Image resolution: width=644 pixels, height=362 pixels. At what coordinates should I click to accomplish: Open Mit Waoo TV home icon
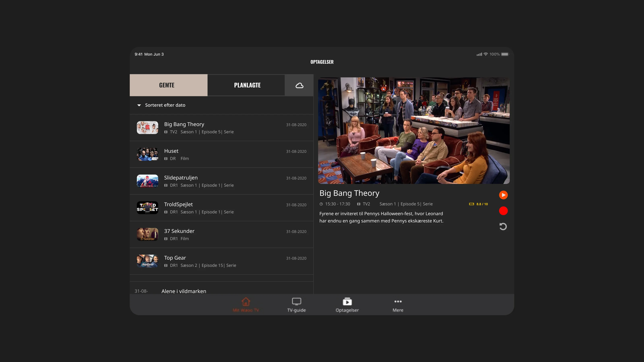[246, 305]
